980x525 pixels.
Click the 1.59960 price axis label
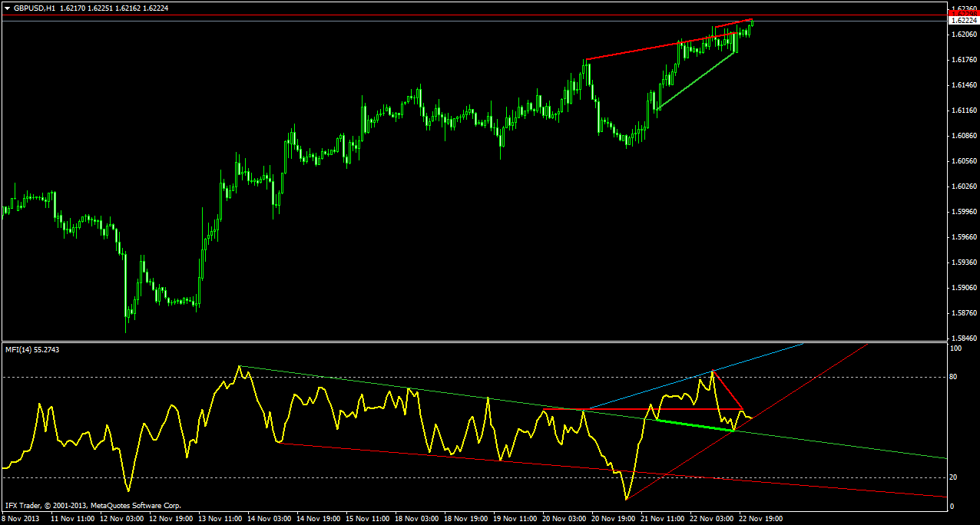coord(963,212)
